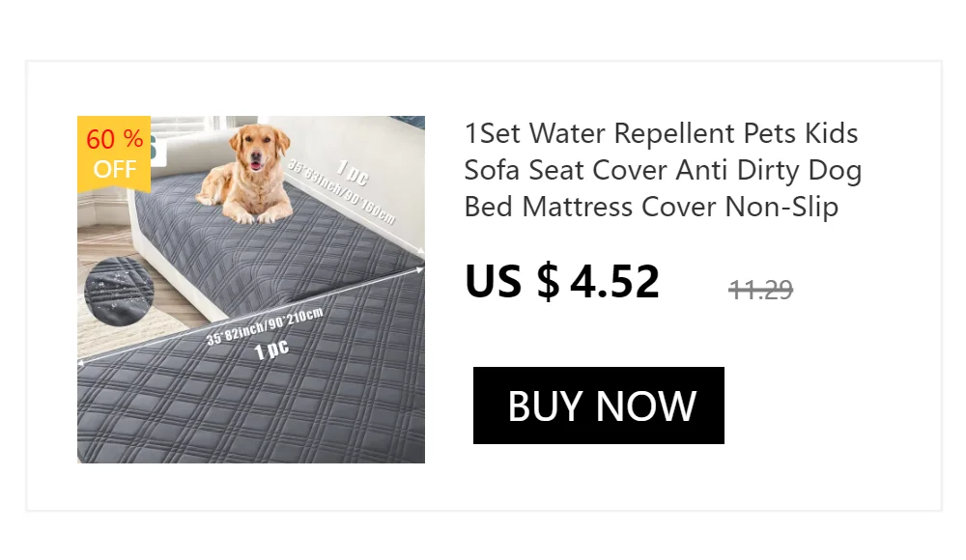Click the 35*63inch/90*160cm size label
The image size is (966, 560).
341,191
